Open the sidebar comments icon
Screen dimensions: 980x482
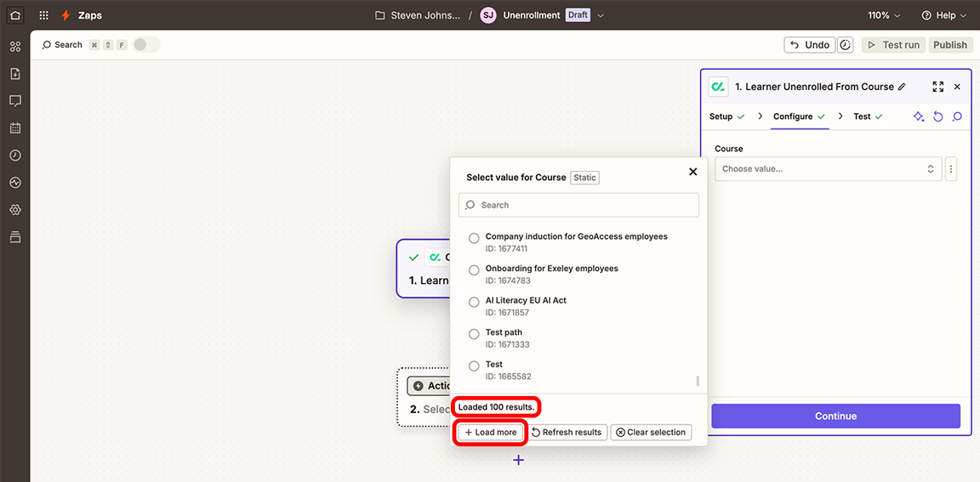15,101
